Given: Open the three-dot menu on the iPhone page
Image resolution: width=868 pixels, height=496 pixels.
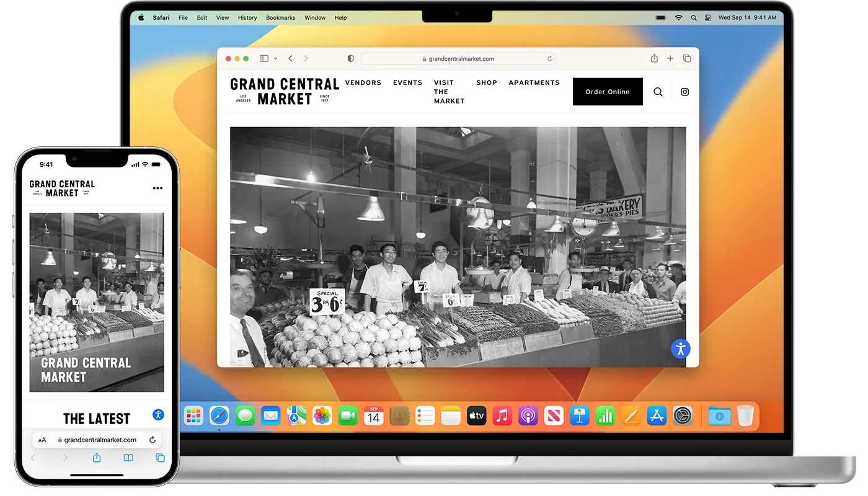Looking at the screenshot, I should pyautogui.click(x=157, y=188).
